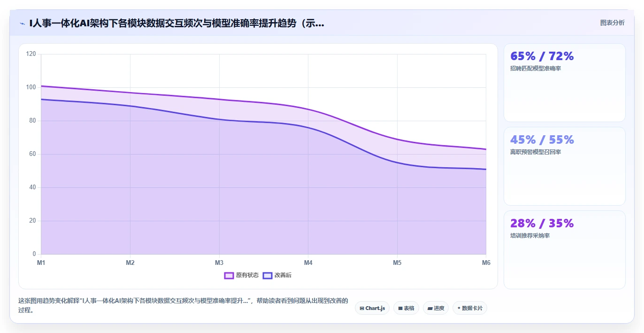Click the M2 axis label
Image resolution: width=644 pixels, height=333 pixels.
[x=130, y=263]
